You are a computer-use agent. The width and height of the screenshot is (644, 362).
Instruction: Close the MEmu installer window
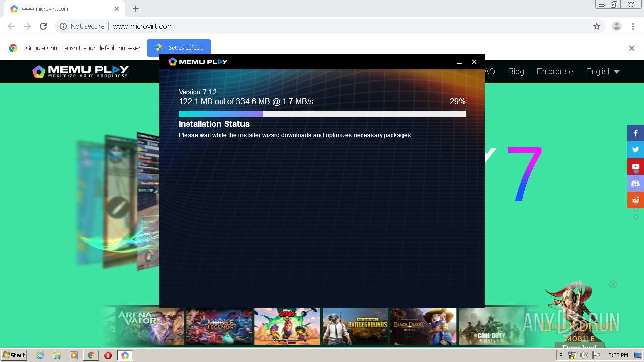click(474, 62)
